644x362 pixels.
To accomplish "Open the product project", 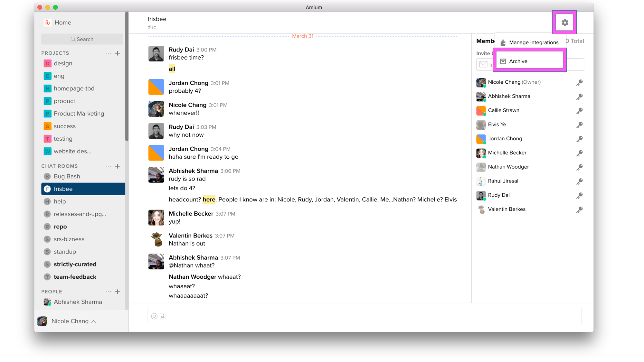I will [83, 101].
